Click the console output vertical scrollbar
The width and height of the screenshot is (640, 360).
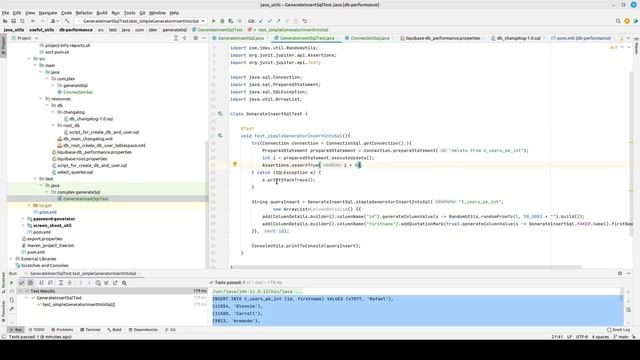click(x=622, y=294)
